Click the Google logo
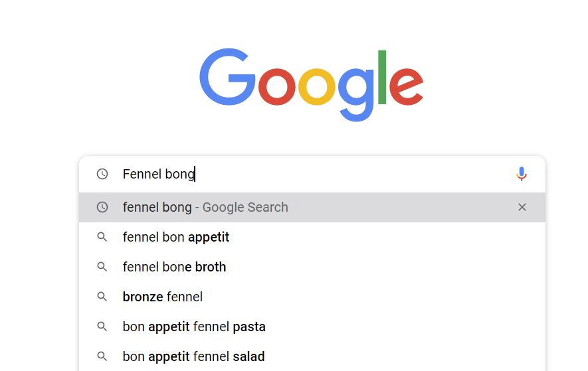 pyautogui.click(x=311, y=84)
